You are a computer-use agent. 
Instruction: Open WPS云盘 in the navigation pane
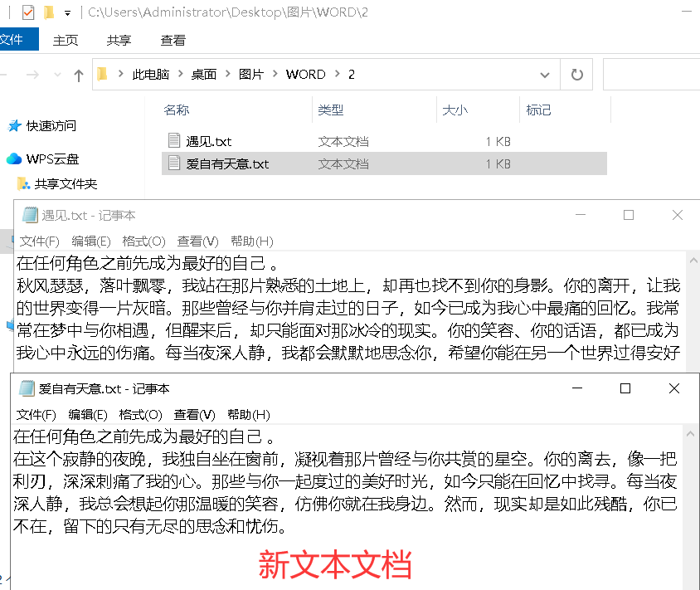coord(52,159)
